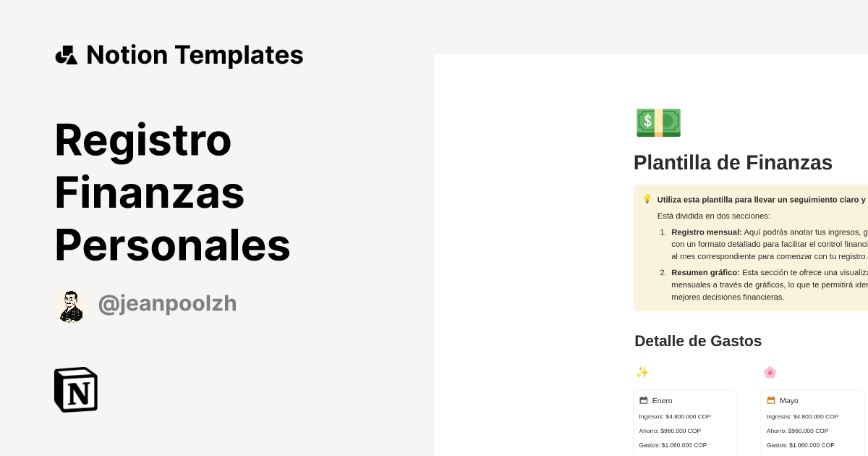The width and height of the screenshot is (868, 456).
Task: Click the calendar icon next to Enero
Action: pyautogui.click(x=643, y=400)
